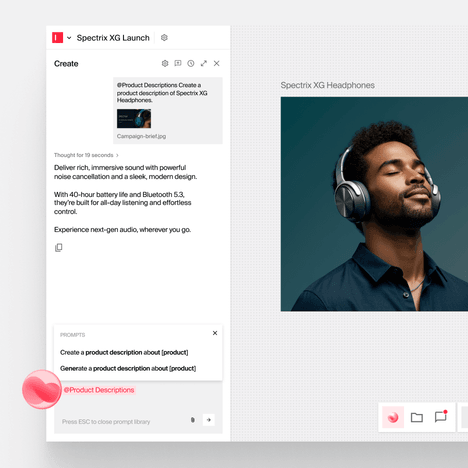Screen dimensions: 468x468
Task: Select "Create a product description about [product]" prompt
Action: [124, 352]
